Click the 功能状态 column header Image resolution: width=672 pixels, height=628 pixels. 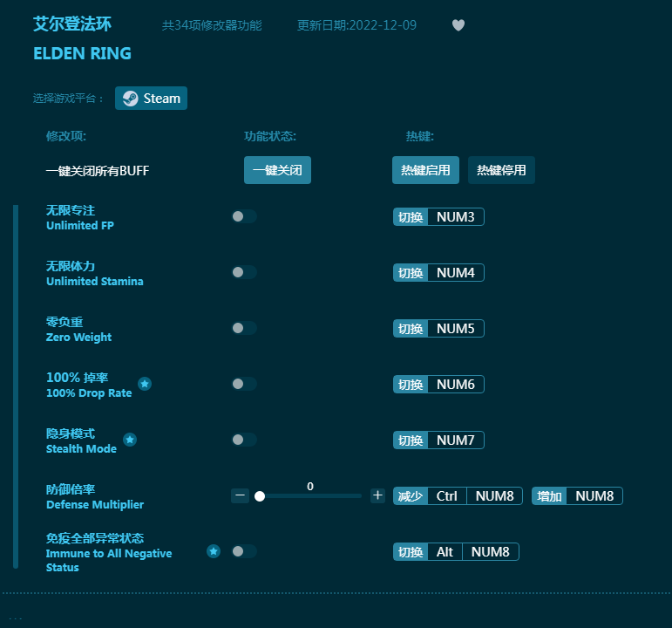(x=270, y=136)
